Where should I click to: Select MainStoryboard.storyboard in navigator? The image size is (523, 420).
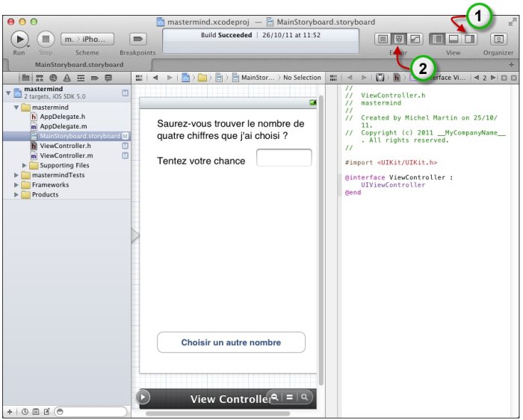click(66, 136)
